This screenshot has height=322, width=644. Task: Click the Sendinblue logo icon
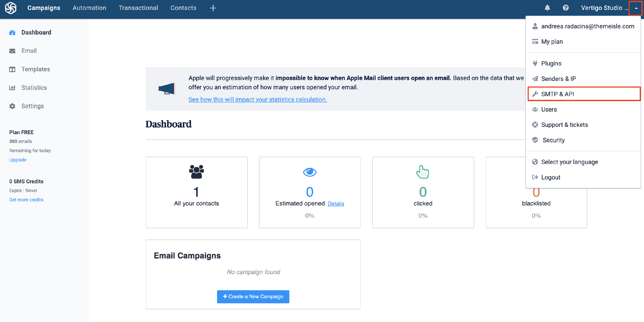pos(11,8)
